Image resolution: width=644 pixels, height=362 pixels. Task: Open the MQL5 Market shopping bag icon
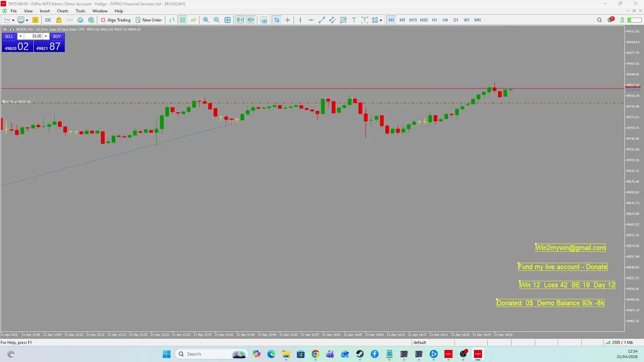59,20
